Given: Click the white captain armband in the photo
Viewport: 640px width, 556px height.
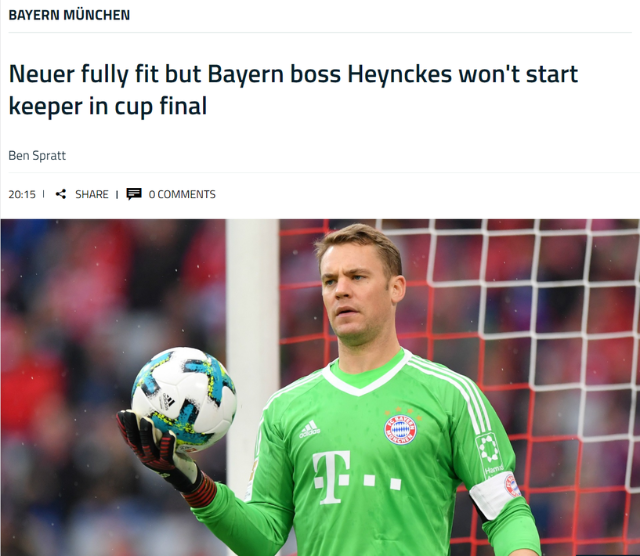Looking at the screenshot, I should coord(496,496).
